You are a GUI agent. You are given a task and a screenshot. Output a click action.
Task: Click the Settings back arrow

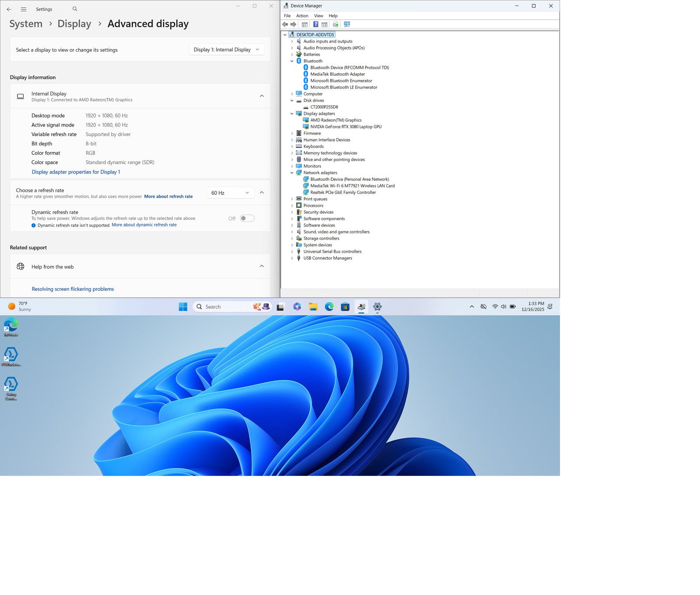(x=9, y=9)
